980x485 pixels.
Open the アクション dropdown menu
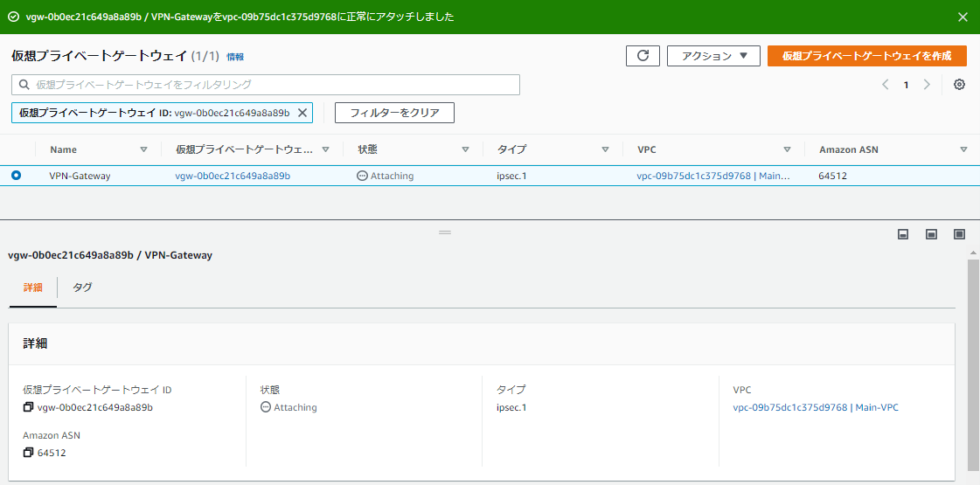[714, 56]
